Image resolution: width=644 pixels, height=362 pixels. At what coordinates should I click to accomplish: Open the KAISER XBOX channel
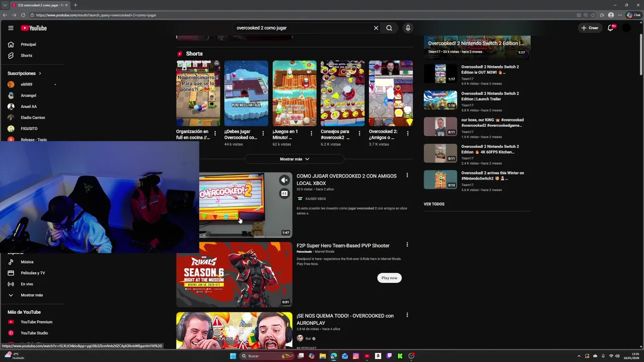pyautogui.click(x=315, y=199)
